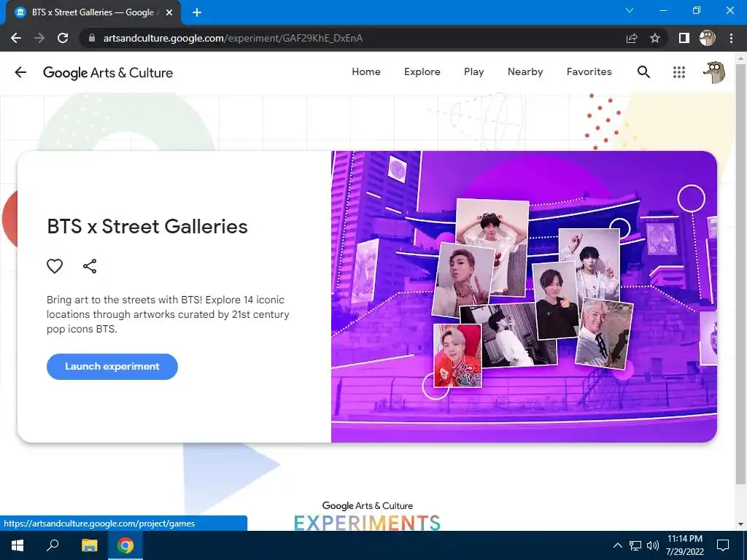Go to the Home menu item
747x560 pixels.
366,72
